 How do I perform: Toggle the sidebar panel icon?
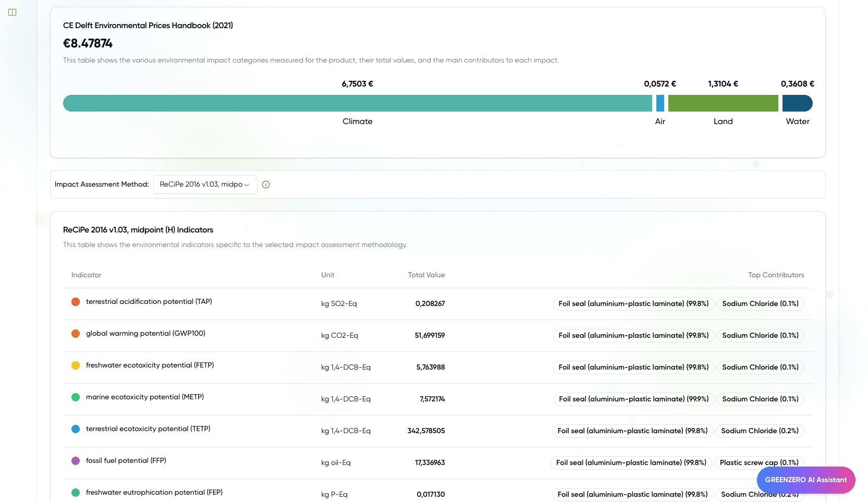12,12
